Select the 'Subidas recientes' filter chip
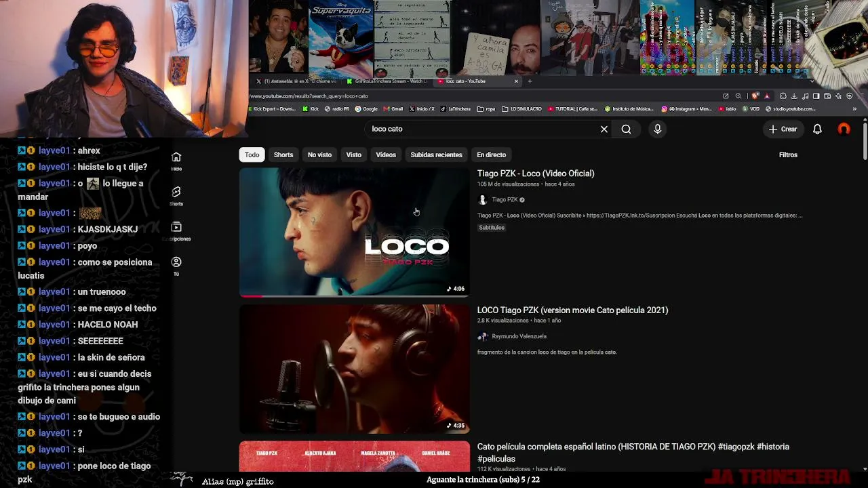The height and width of the screenshot is (488, 868). click(x=436, y=155)
